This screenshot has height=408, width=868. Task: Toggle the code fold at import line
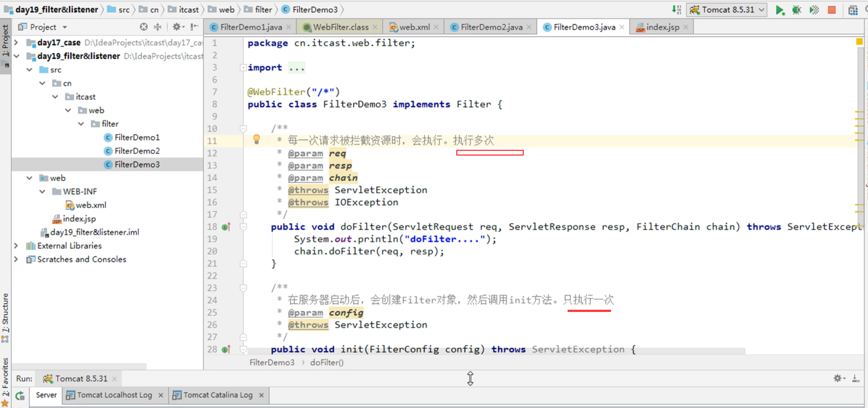(243, 68)
